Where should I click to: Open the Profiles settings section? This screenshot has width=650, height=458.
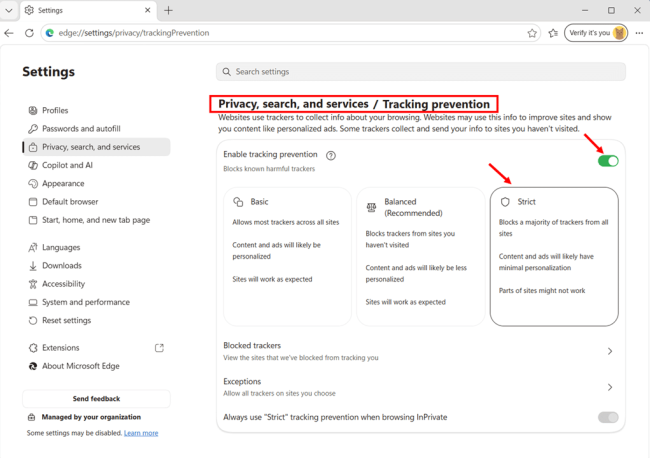tap(96, 110)
